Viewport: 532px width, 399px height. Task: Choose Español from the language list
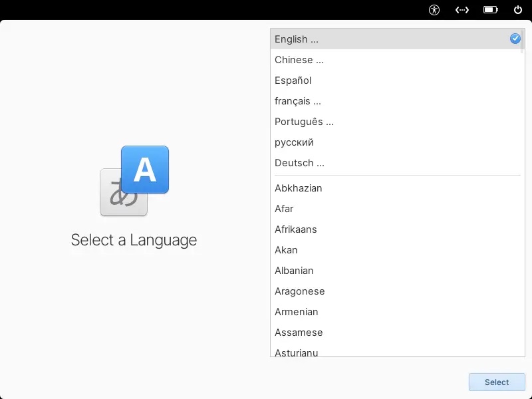[293, 80]
